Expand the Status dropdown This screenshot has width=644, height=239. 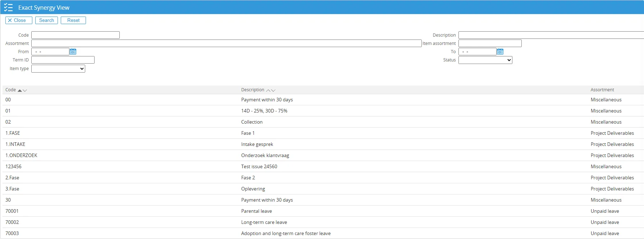[485, 60]
